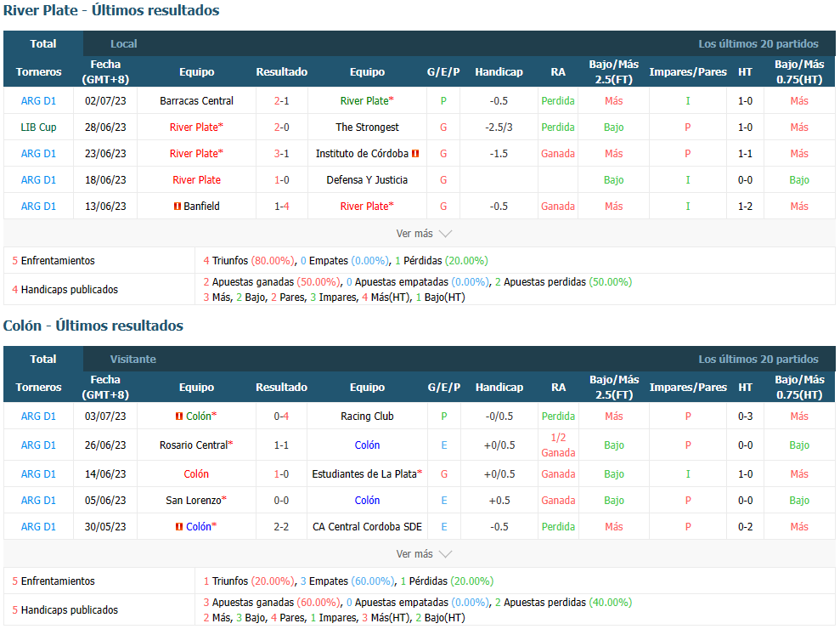
Task: Open 'Los últimos 20 partidos' in River Plate section
Action: coord(758,44)
